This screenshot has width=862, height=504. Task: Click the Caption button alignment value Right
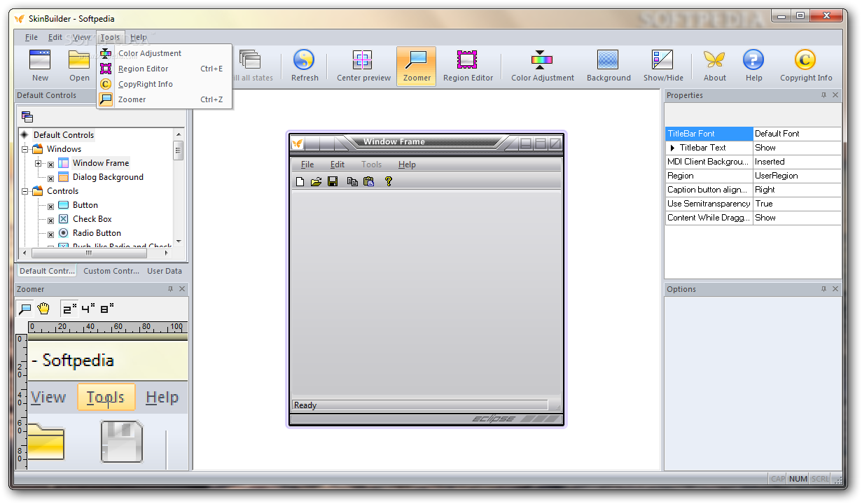coord(797,190)
